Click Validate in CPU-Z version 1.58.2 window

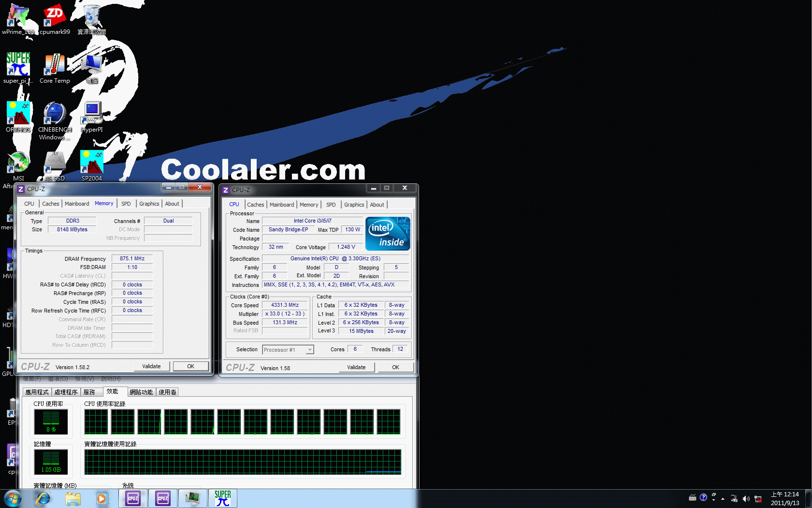pyautogui.click(x=151, y=366)
